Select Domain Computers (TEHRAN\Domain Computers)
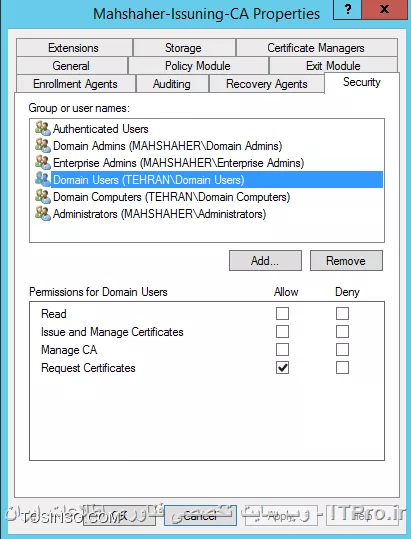This screenshot has height=539, width=411. [171, 197]
